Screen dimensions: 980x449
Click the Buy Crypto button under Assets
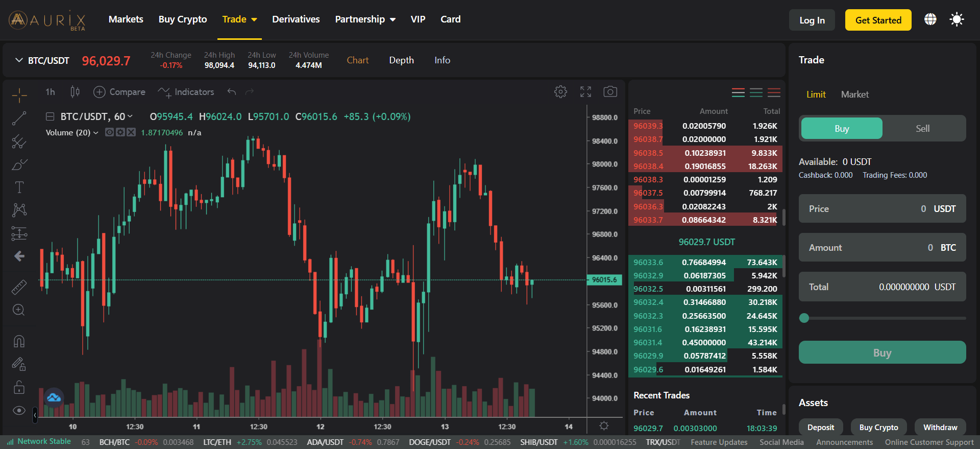click(878, 428)
